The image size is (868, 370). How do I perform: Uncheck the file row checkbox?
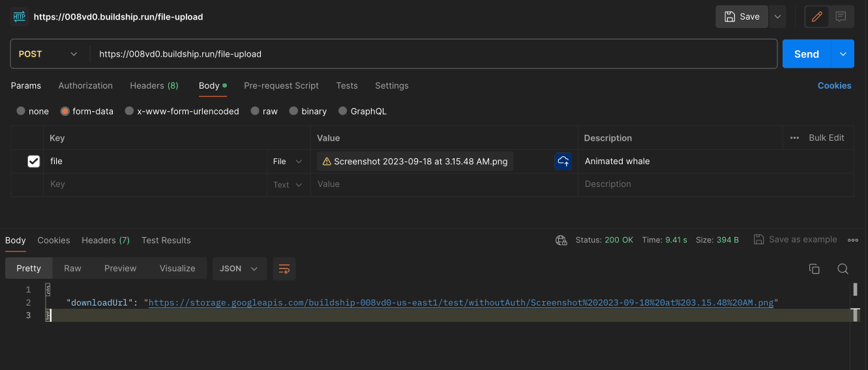pyautogui.click(x=34, y=162)
